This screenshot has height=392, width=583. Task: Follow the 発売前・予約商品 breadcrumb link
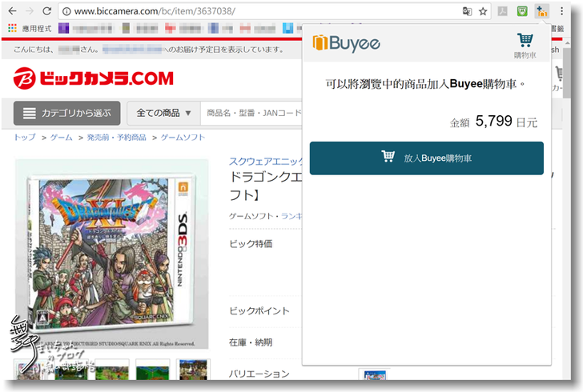(116, 138)
